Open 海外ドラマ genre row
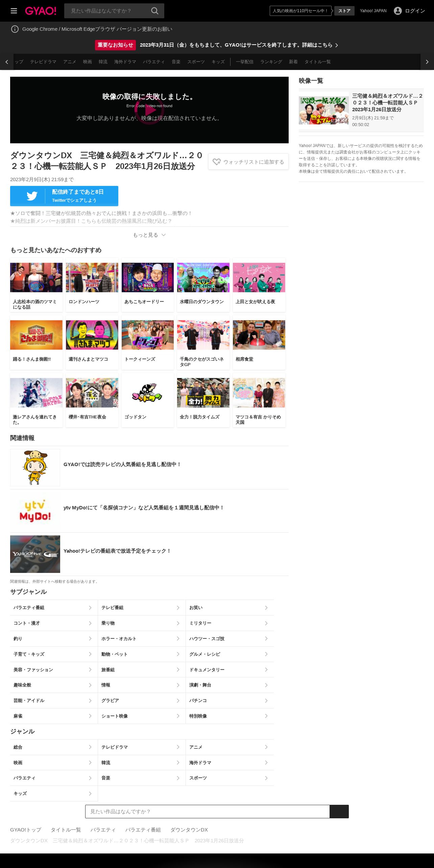Screen dimensions: 434x868 point(230,763)
